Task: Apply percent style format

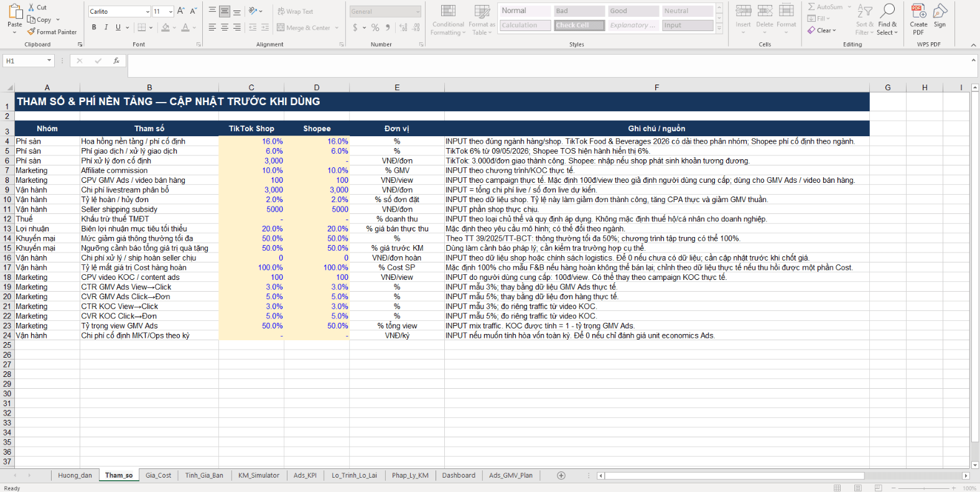Action: [x=375, y=27]
